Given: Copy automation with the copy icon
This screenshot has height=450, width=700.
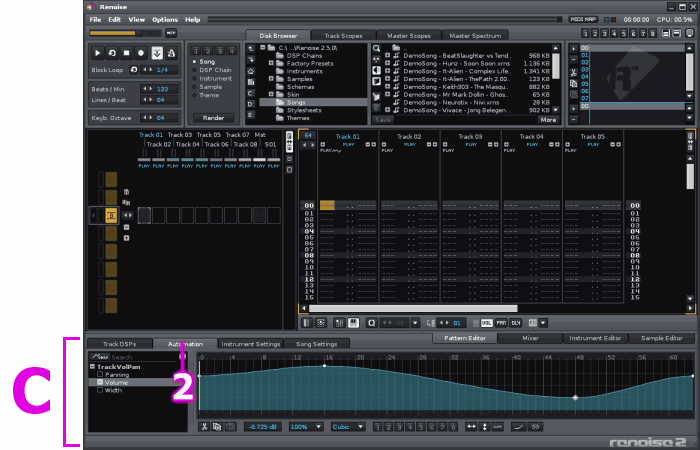Looking at the screenshot, I should 217,427.
